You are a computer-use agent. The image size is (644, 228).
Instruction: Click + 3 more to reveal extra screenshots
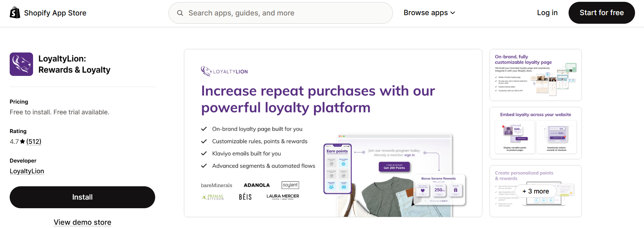click(x=536, y=191)
